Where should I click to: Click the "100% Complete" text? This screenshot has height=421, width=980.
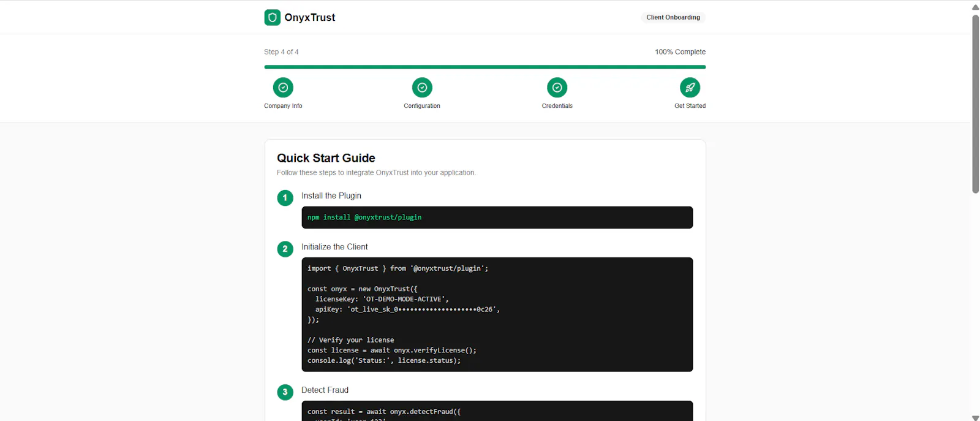[680, 52]
